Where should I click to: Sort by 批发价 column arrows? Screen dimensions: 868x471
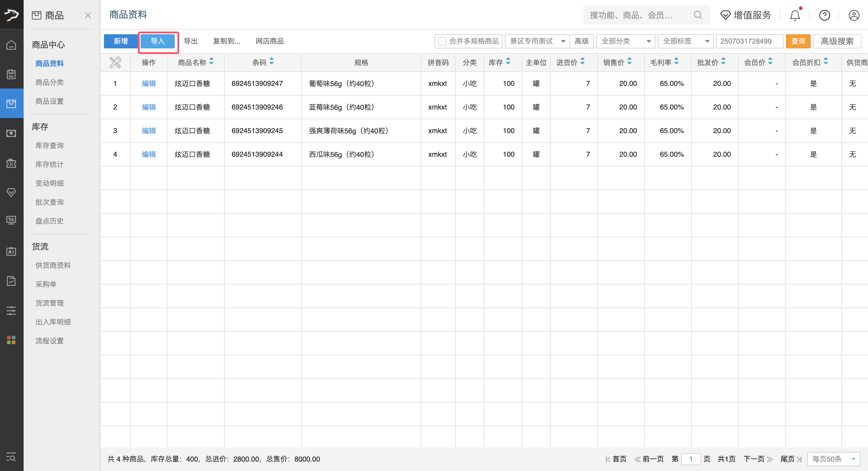pos(723,61)
